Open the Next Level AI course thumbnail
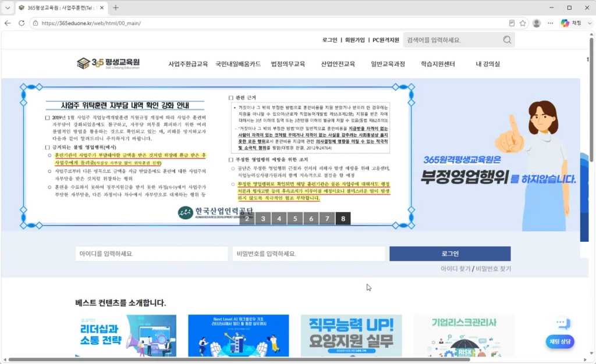Screen dimensions: 596x364 (x=238, y=336)
